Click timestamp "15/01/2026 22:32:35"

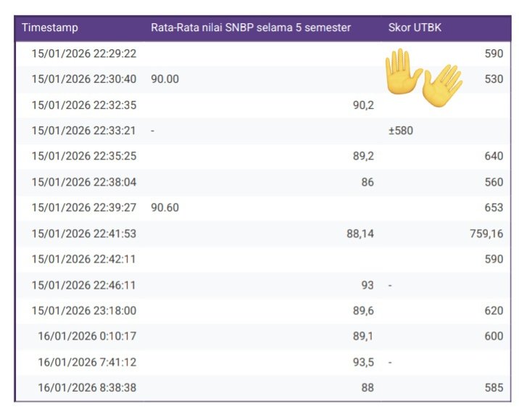tap(84, 105)
